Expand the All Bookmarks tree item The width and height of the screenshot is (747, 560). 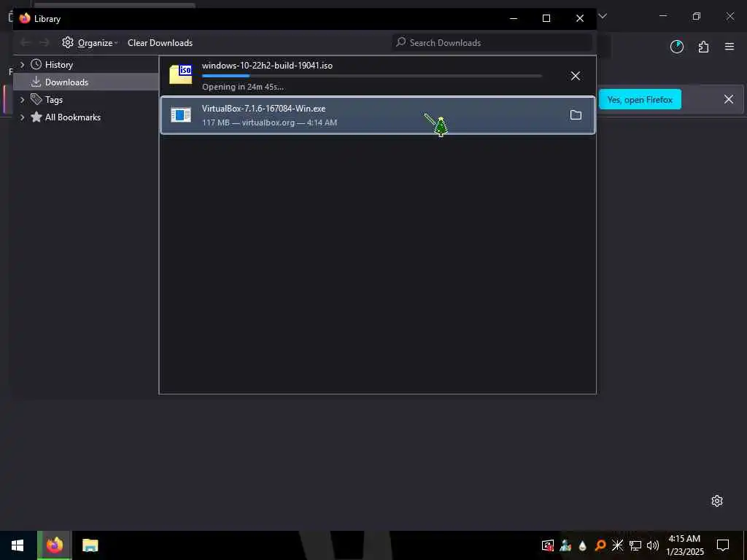click(22, 117)
